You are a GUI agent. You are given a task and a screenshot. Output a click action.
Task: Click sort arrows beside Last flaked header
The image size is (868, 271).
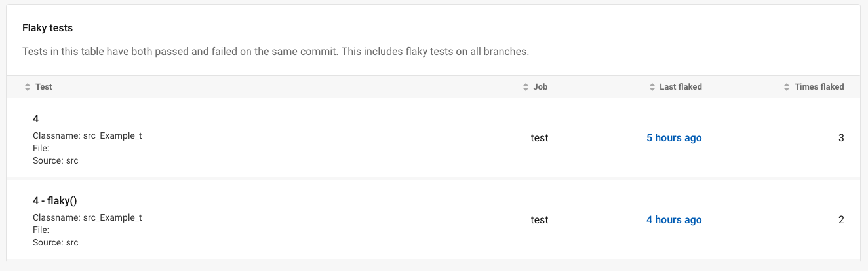tap(652, 87)
